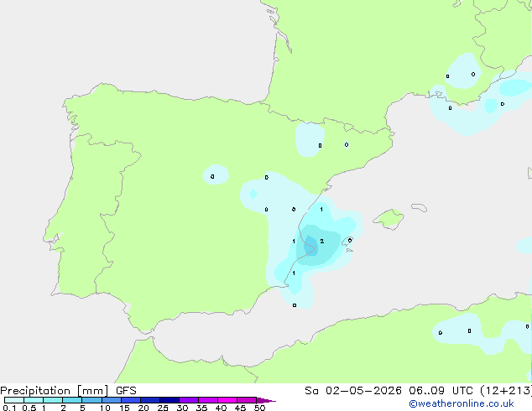This screenshot has height=411, width=532.
Task: Click the 45–50 mm legend swatch
Action: [x=247, y=400]
